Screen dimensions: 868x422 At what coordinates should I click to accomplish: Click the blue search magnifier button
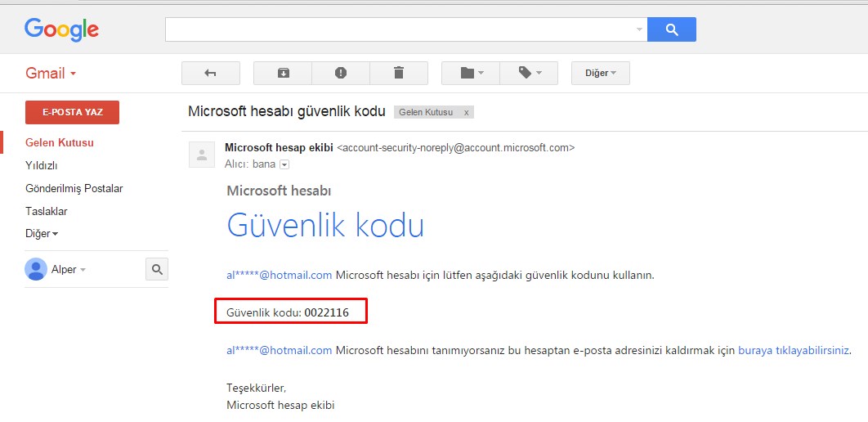pos(671,29)
